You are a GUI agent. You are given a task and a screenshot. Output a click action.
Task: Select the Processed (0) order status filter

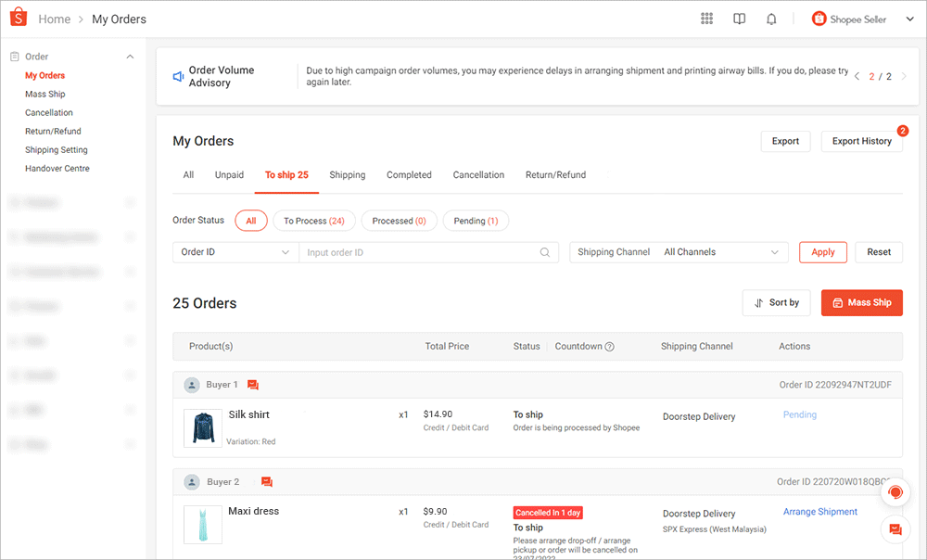pyautogui.click(x=399, y=221)
